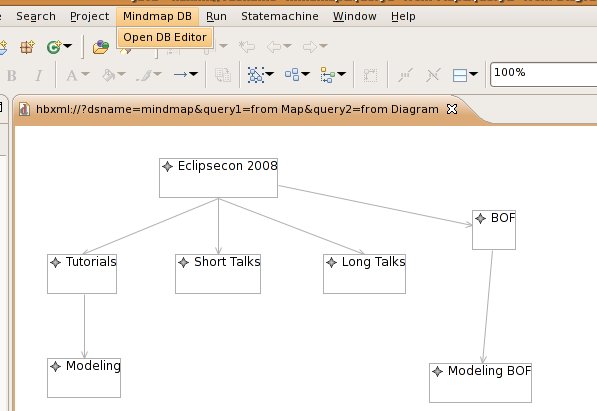This screenshot has height=411, width=597.
Task: Click the show connector labels icon
Action: coord(405,75)
